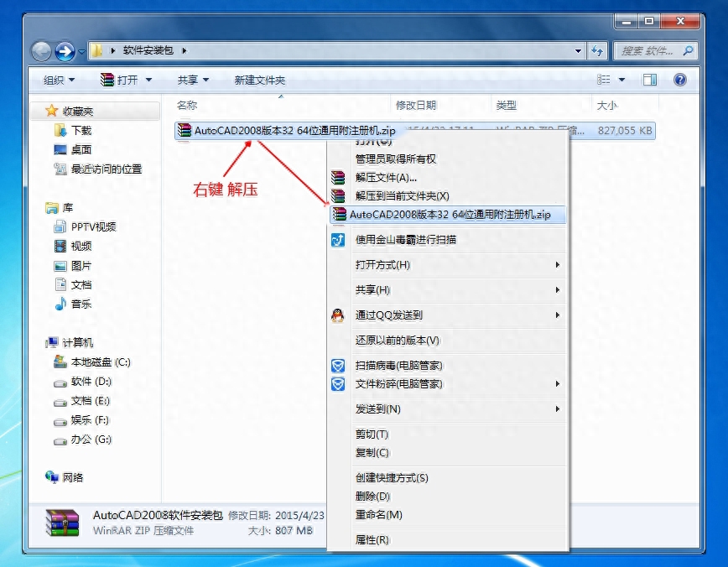Click the back navigation arrow button
Image resolution: width=728 pixels, height=567 pixels.
click(42, 51)
